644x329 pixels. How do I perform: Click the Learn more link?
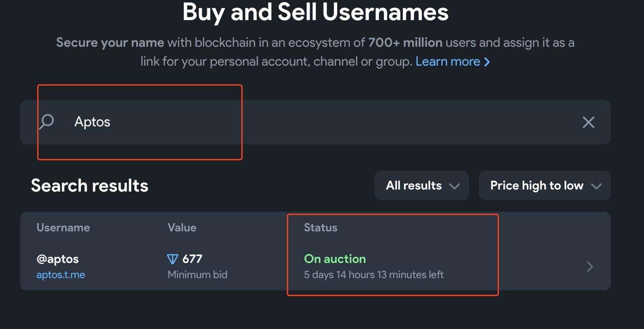(x=448, y=62)
